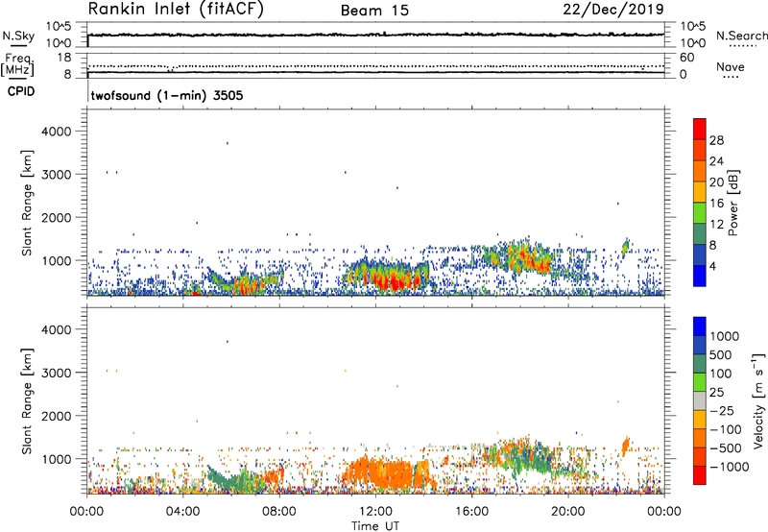The width and height of the screenshot is (768, 532).
Task: Click the orange velocity patch near 12:00
Action: 387,472
